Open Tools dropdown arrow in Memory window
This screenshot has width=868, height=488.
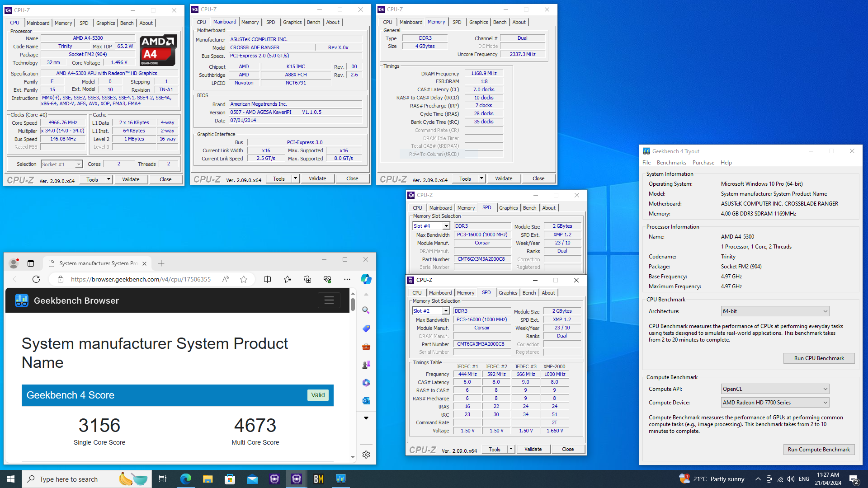481,178
